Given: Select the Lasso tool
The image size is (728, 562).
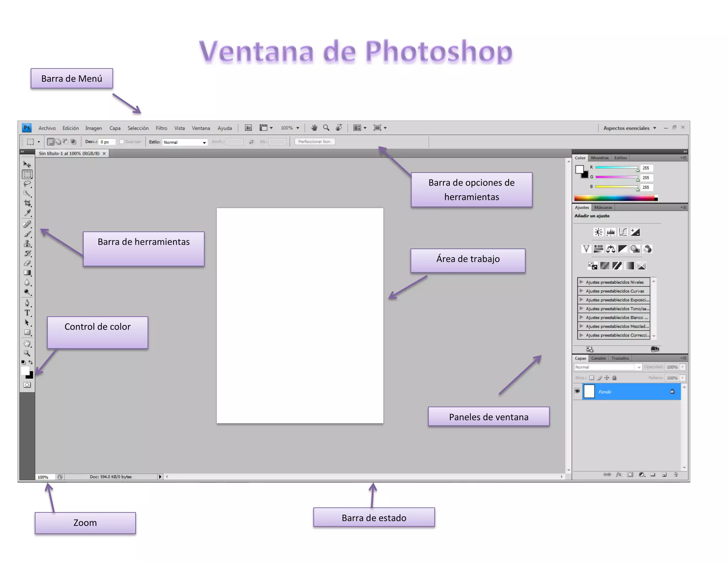Looking at the screenshot, I should 27,184.
